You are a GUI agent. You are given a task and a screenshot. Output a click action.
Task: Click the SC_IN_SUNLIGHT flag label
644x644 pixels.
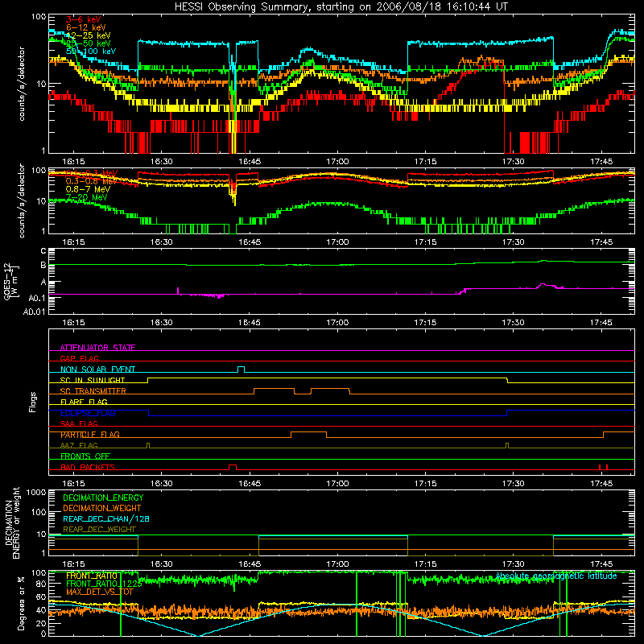pos(93,380)
